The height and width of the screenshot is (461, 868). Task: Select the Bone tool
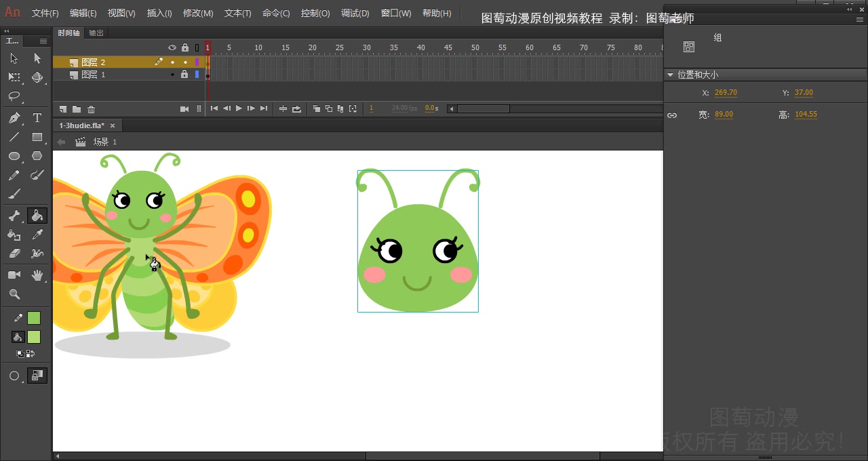coord(14,215)
